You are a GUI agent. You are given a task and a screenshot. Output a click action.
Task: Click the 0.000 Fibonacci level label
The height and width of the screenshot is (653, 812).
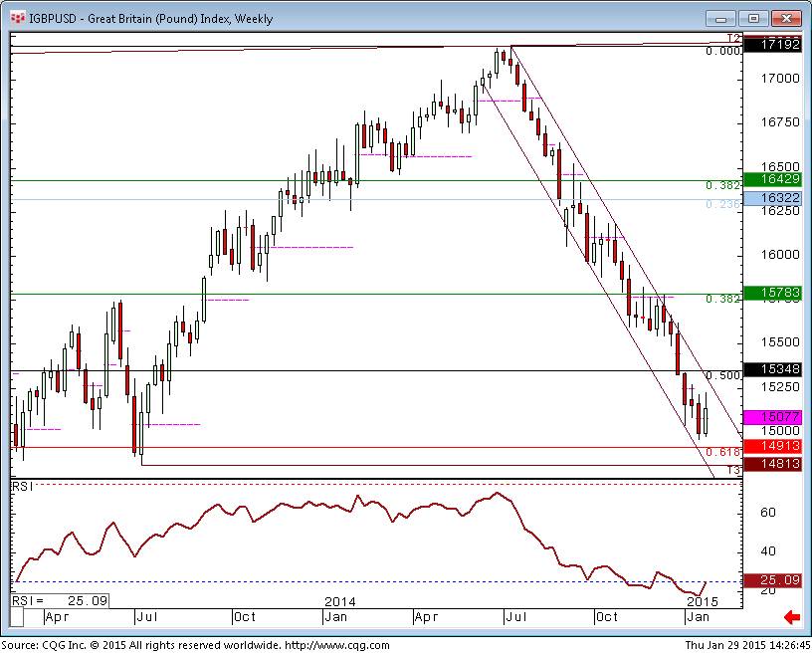pyautogui.click(x=722, y=50)
